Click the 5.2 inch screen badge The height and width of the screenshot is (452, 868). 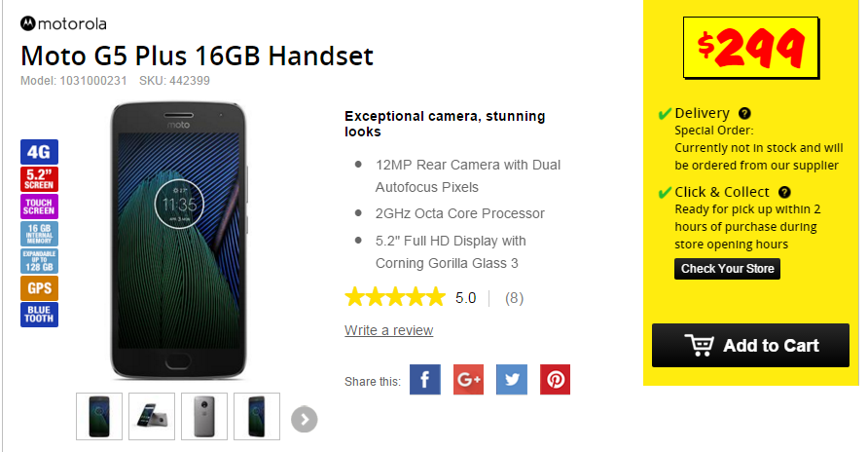pos(39,179)
